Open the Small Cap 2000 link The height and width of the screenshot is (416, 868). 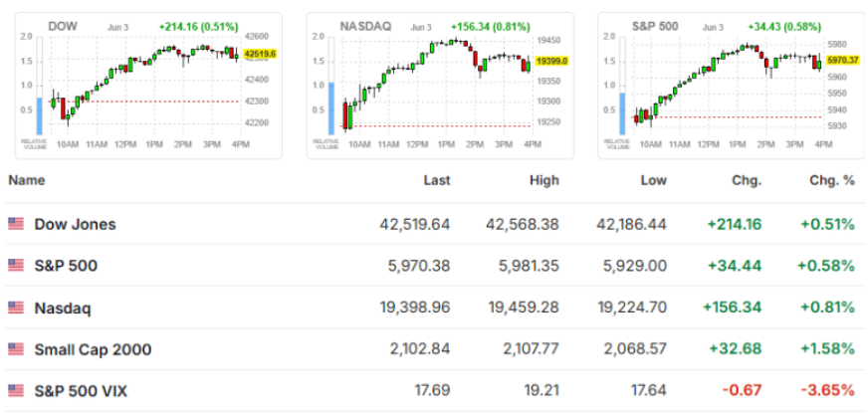click(x=93, y=349)
